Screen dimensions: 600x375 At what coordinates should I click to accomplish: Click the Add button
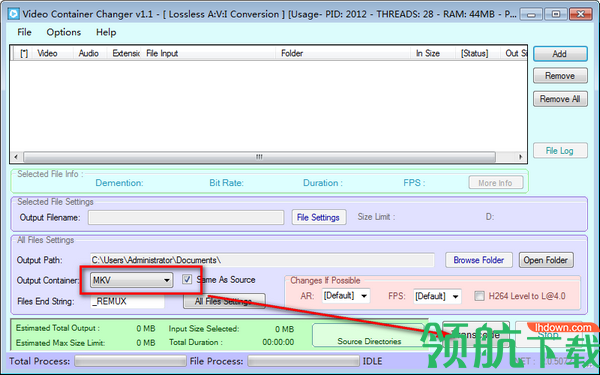tap(560, 54)
